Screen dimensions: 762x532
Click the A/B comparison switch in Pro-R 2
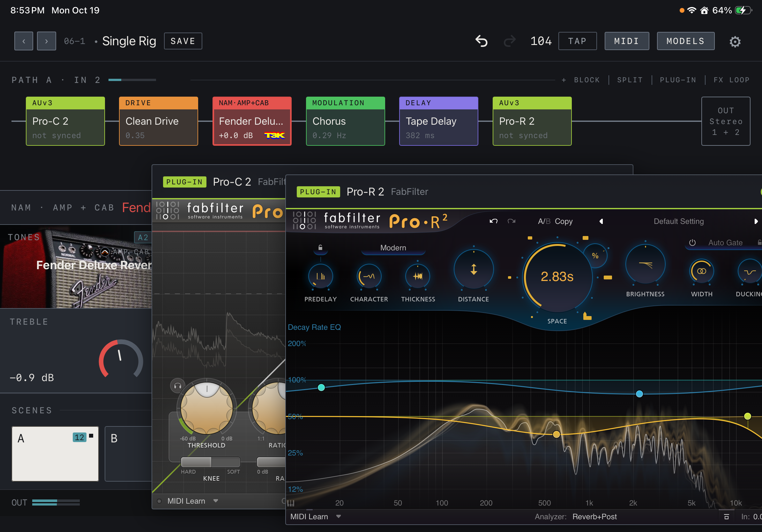tap(544, 221)
